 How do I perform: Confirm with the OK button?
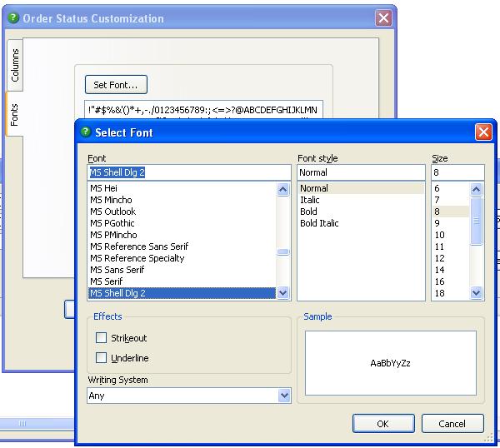(382, 424)
